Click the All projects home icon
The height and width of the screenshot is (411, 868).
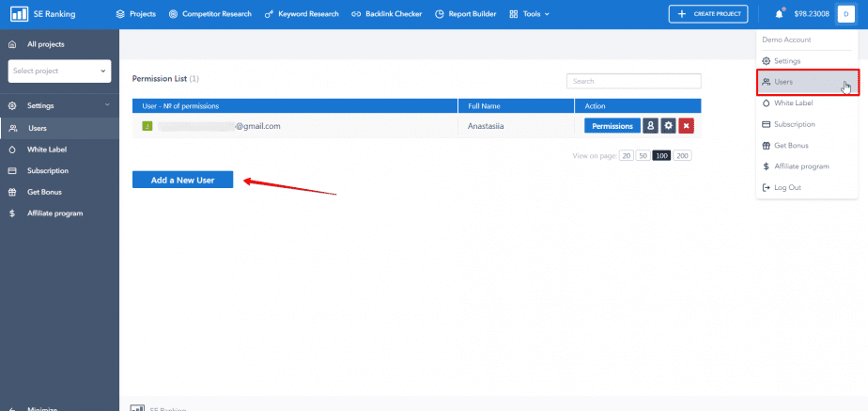[x=12, y=44]
